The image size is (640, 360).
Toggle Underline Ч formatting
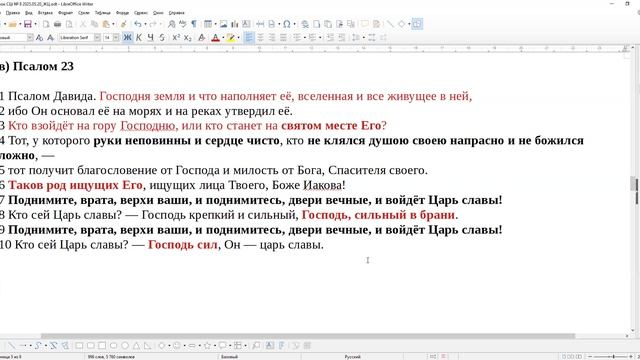click(x=150, y=38)
